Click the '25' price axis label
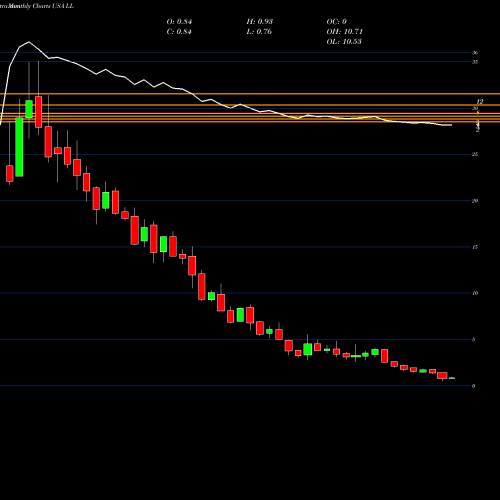Viewport: 500px width, 500px height. pyautogui.click(x=475, y=154)
